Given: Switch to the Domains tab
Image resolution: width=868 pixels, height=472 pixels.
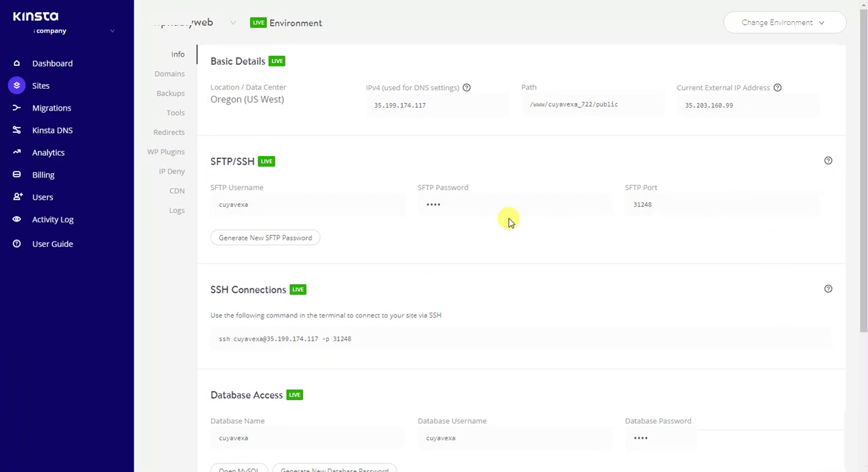Looking at the screenshot, I should [169, 73].
